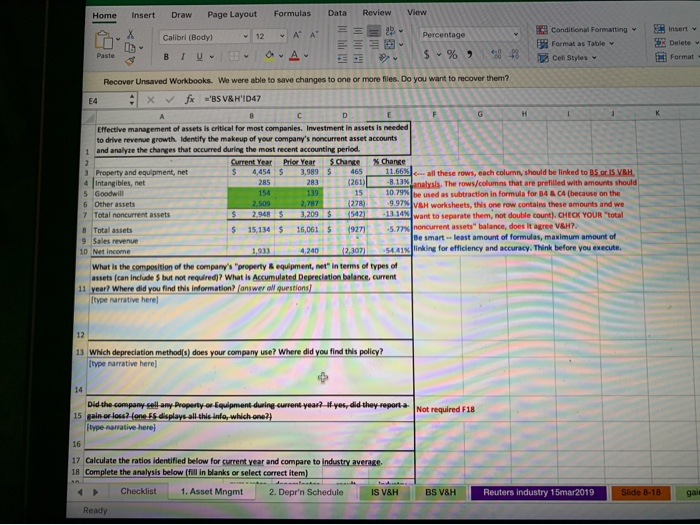
Task: Switch to the BS V&H sheet tab
Action: (x=441, y=492)
